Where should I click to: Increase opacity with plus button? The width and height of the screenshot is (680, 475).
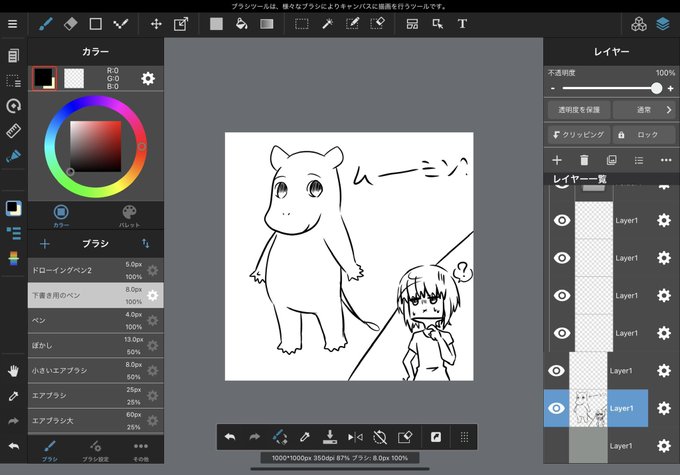[x=670, y=88]
